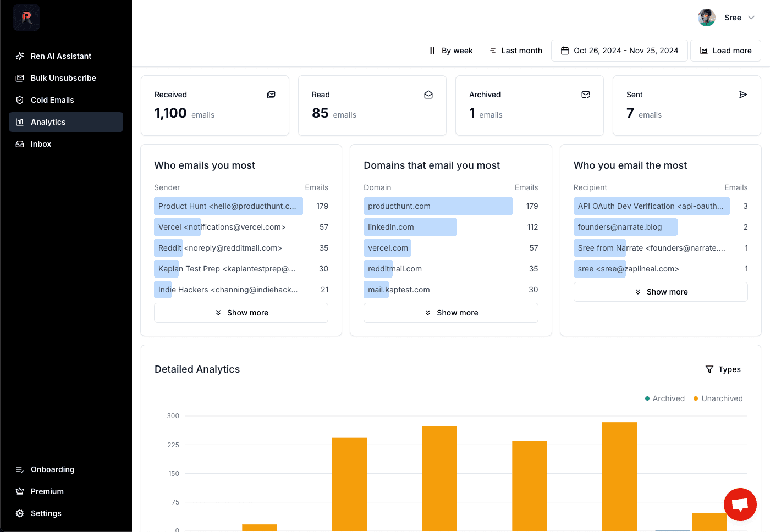This screenshot has width=770, height=532.
Task: Expand the Sree account dropdown chevron
Action: pyautogui.click(x=751, y=18)
